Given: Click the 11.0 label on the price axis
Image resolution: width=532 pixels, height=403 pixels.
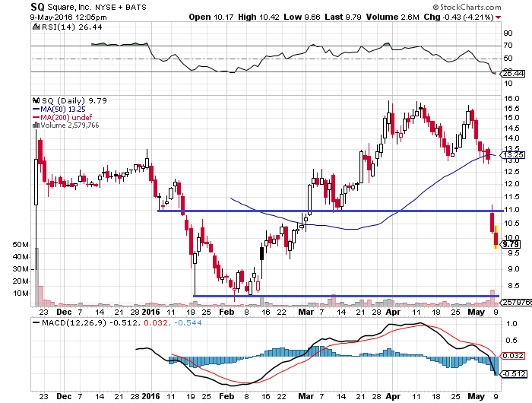Looking at the screenshot, I should [x=511, y=210].
